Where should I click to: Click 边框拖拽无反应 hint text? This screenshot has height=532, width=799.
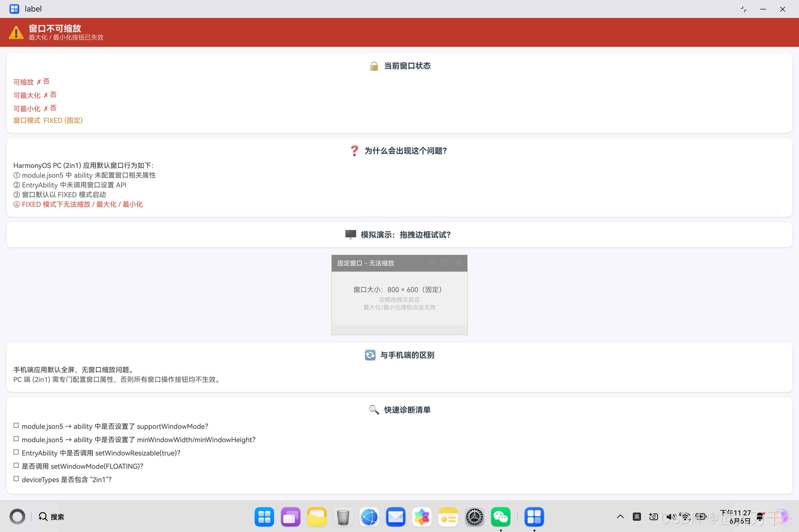pos(399,300)
